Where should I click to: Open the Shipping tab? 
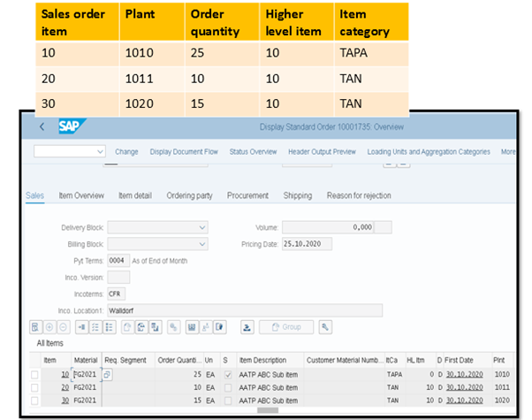[297, 195]
